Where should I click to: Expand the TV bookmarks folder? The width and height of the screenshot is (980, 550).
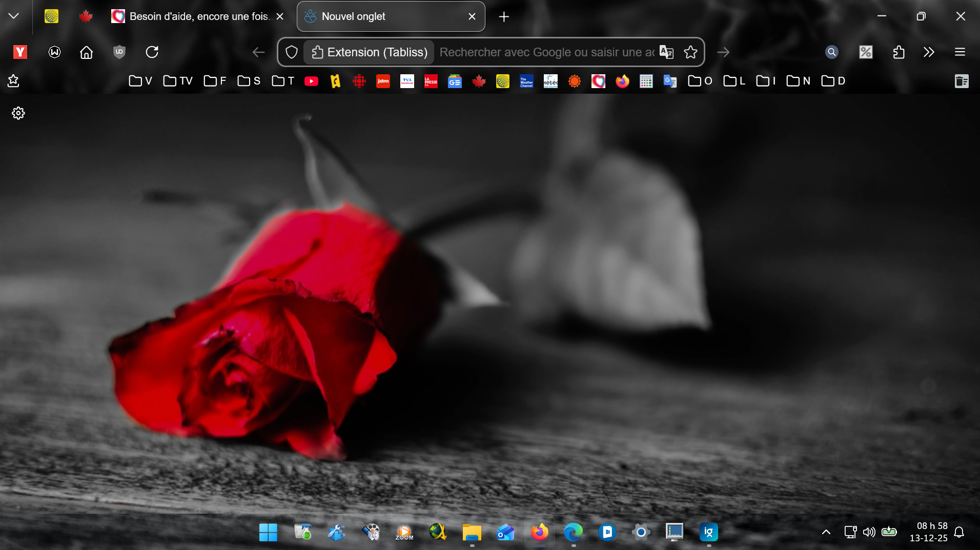(x=178, y=81)
